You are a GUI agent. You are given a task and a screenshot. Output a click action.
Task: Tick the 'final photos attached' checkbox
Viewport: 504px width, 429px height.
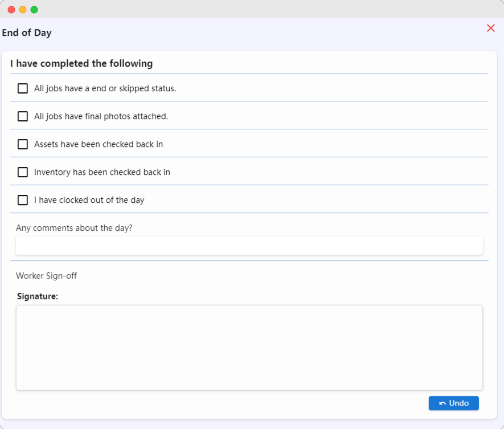[23, 116]
